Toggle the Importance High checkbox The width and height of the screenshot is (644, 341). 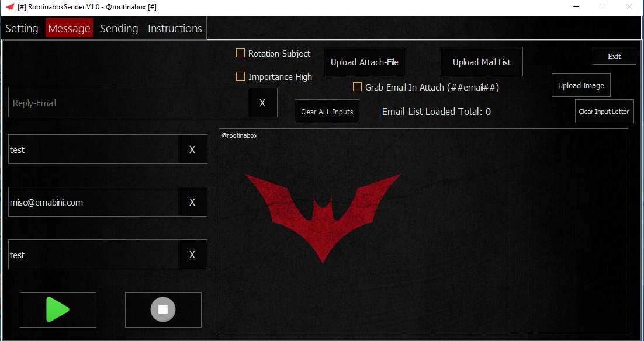(240, 76)
